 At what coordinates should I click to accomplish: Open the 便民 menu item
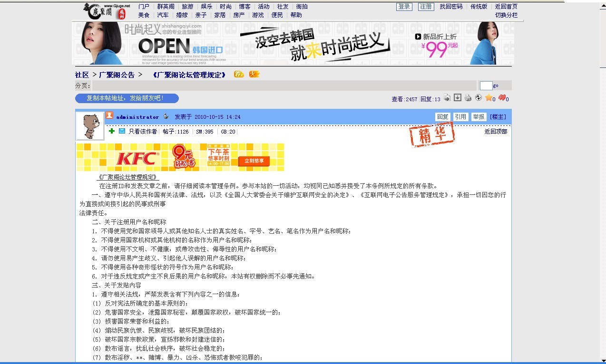(277, 15)
